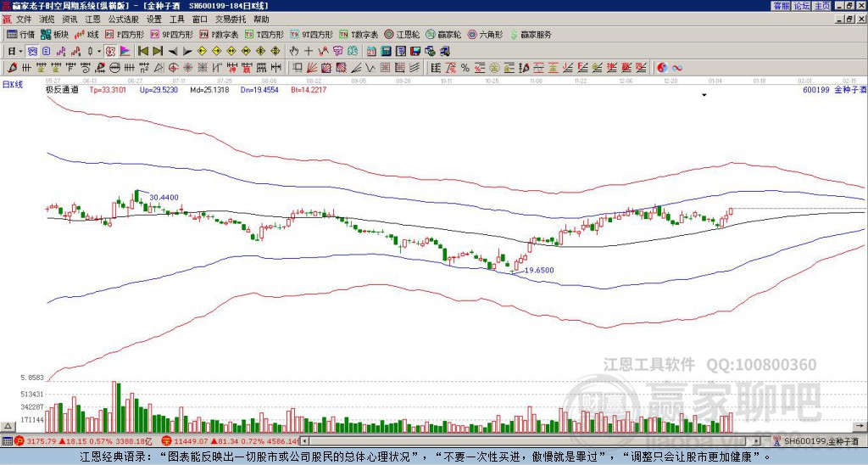Open the P四方形 Gann square tool

point(125,34)
